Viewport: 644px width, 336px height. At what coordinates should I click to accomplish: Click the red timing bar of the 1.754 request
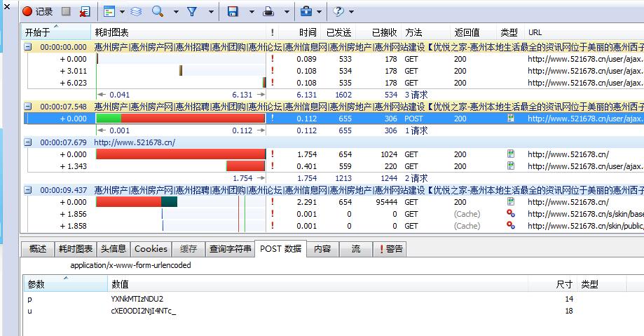pos(181,154)
